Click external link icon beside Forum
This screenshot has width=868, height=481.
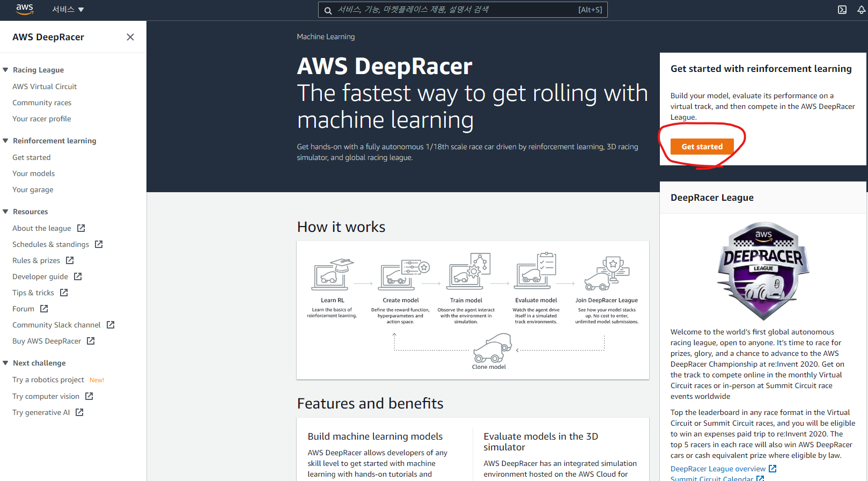(x=44, y=309)
